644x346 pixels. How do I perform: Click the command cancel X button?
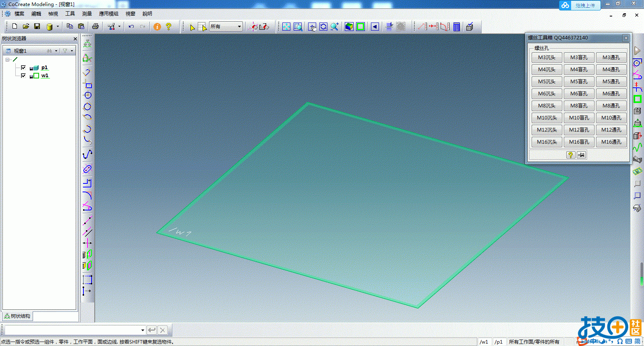[162, 330]
